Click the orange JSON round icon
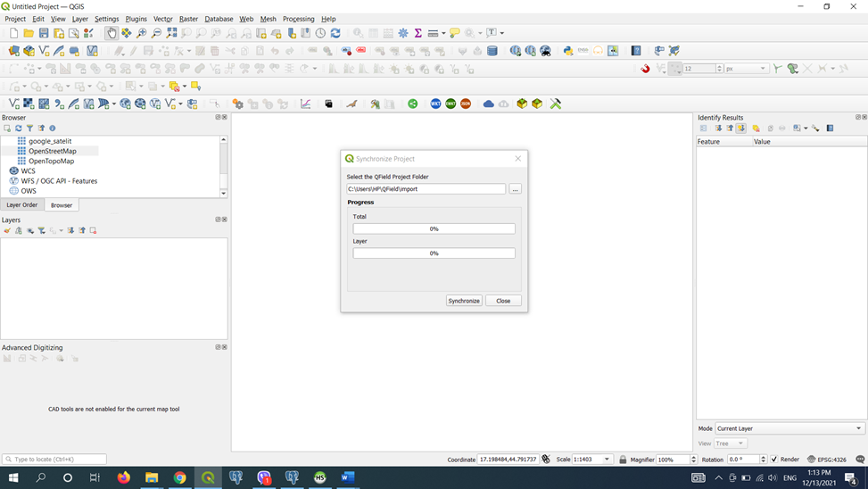Viewport: 868px width, 489px height. click(x=466, y=104)
